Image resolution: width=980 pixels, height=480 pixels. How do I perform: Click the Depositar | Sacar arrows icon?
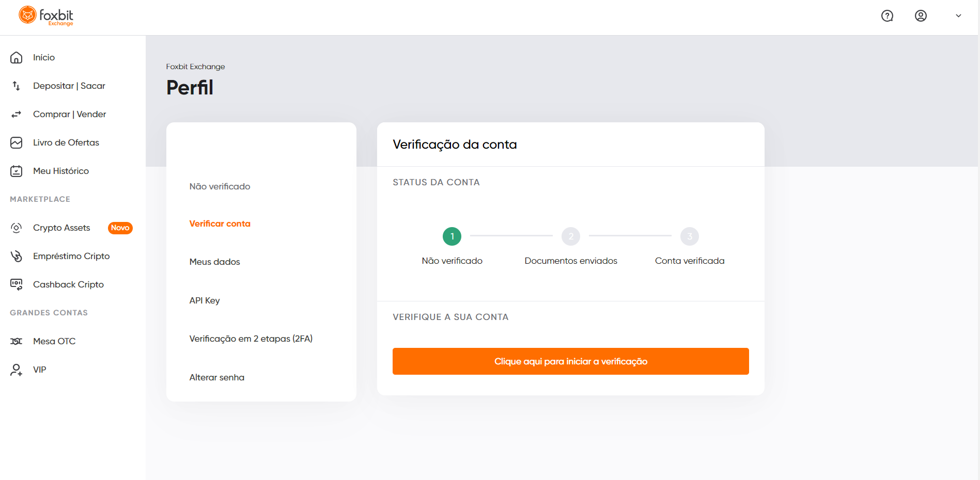(x=17, y=86)
